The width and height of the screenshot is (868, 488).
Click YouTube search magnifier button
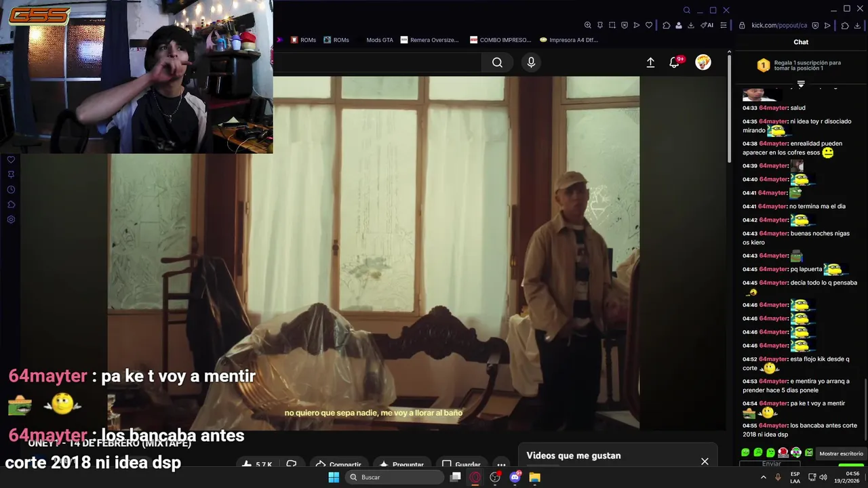coord(497,62)
